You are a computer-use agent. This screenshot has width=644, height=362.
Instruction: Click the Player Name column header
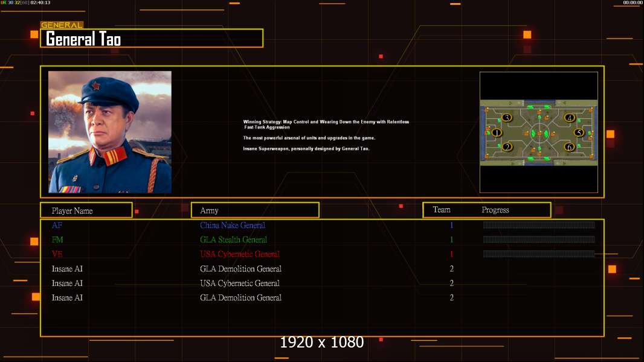pyautogui.click(x=86, y=211)
